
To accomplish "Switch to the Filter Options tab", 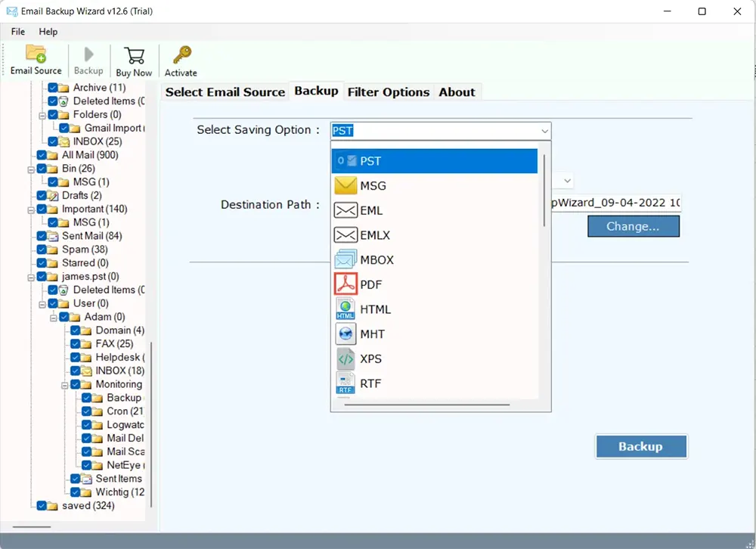I will [x=388, y=92].
